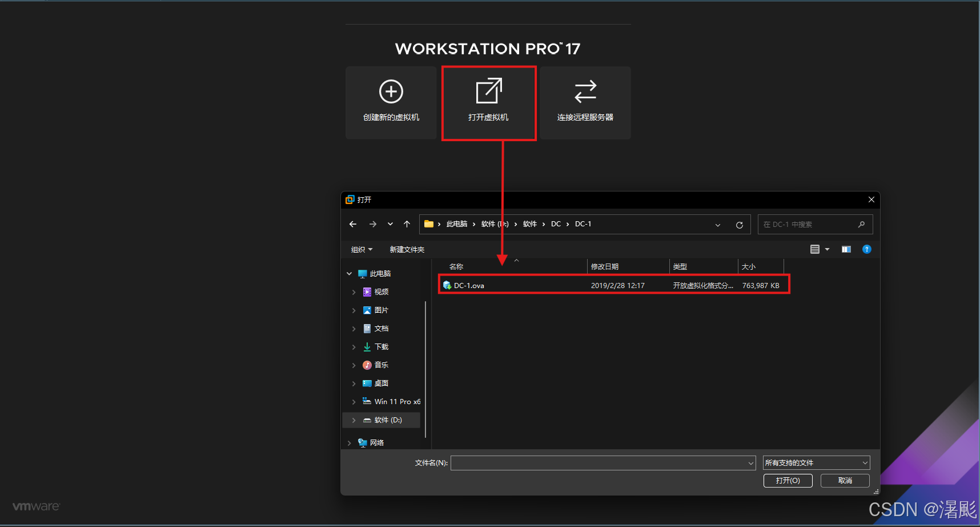Expand the 下载 folder node
Viewport: 980px width, 527px height.
pos(354,347)
